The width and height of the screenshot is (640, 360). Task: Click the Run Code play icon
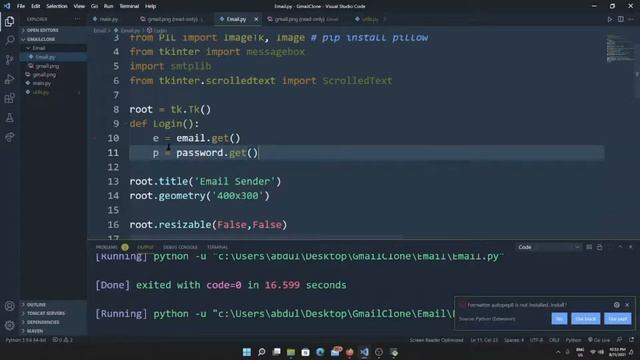[609, 19]
